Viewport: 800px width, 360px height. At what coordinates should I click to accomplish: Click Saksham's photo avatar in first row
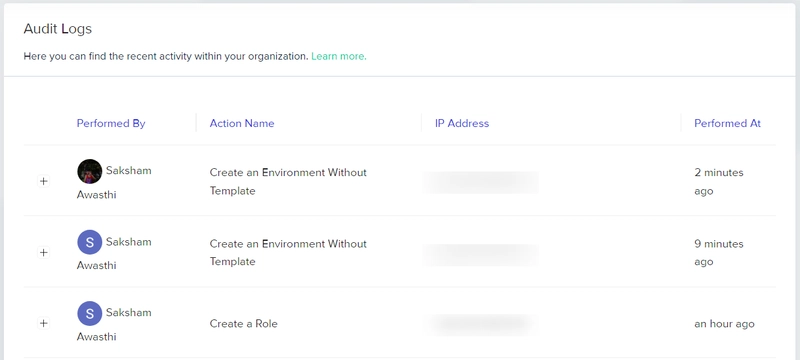tap(90, 171)
